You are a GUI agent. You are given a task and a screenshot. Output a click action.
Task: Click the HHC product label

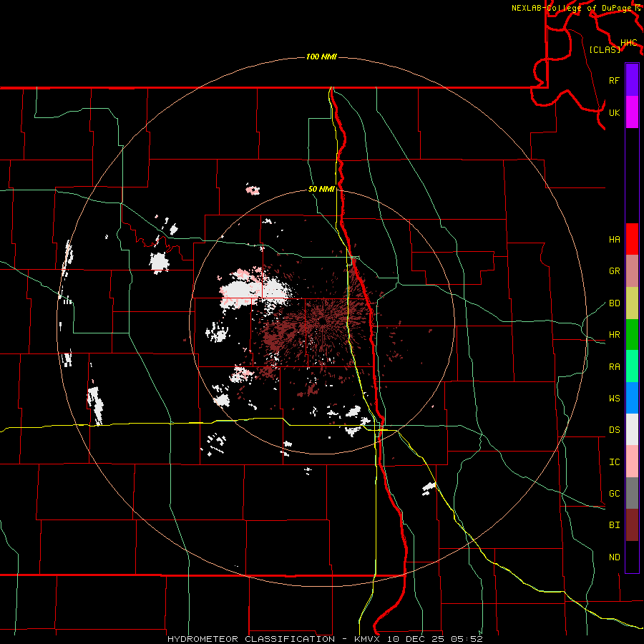coord(628,43)
